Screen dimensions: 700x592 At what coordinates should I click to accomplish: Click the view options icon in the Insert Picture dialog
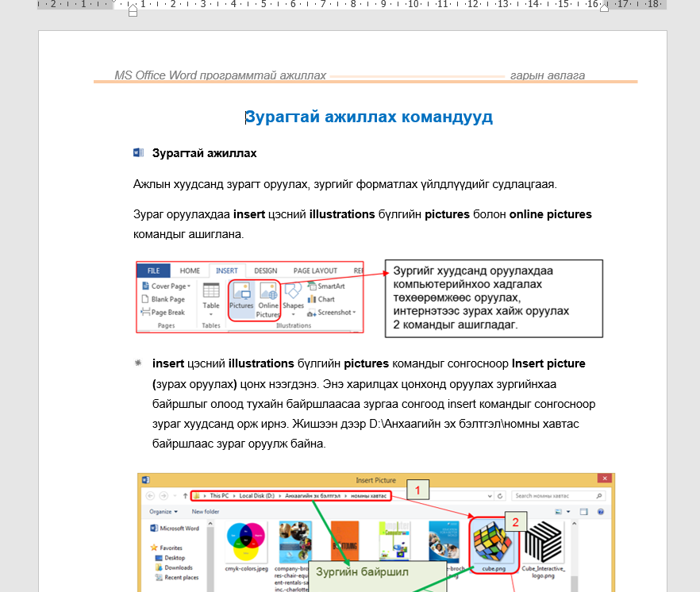tap(559, 512)
